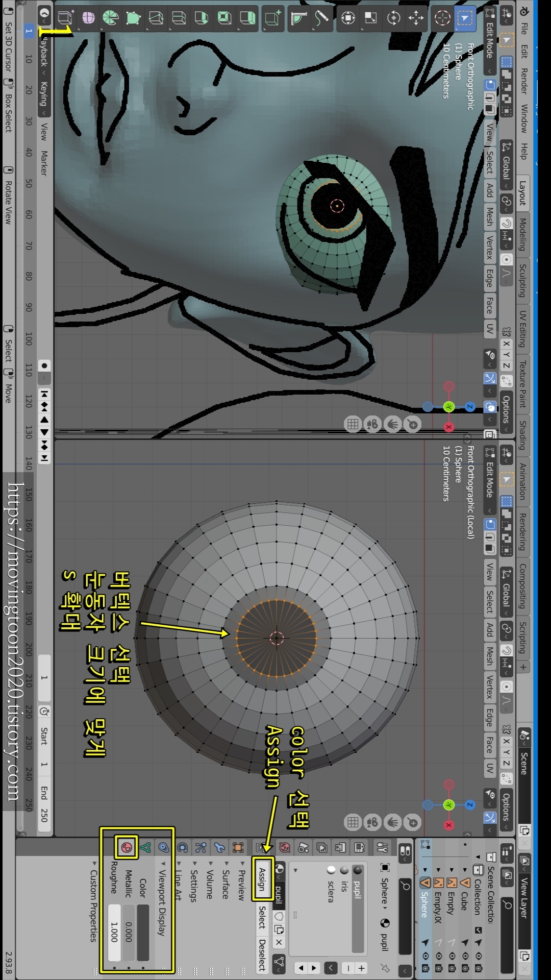Select the Scale tool

370,18
